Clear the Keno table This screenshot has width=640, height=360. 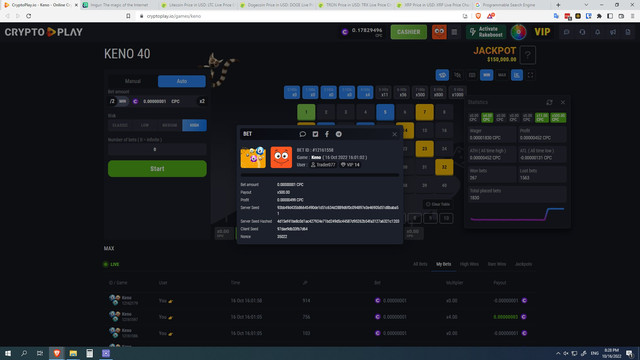point(438,204)
